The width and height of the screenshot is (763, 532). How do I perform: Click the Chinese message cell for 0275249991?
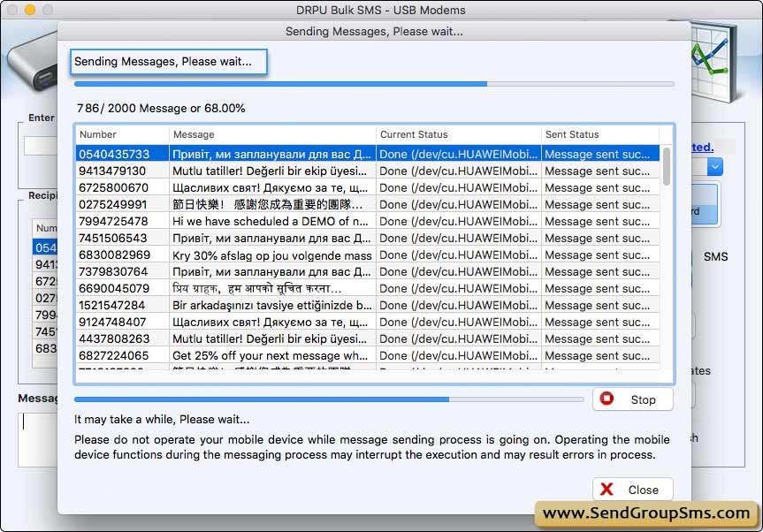[272, 205]
